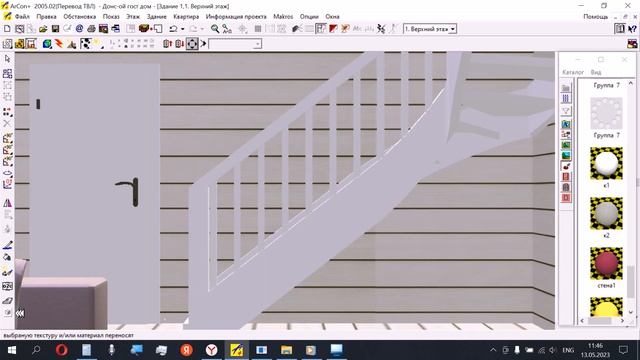Click the yellow sun lighting icon
This screenshot has height=360, width=640.
(98, 44)
